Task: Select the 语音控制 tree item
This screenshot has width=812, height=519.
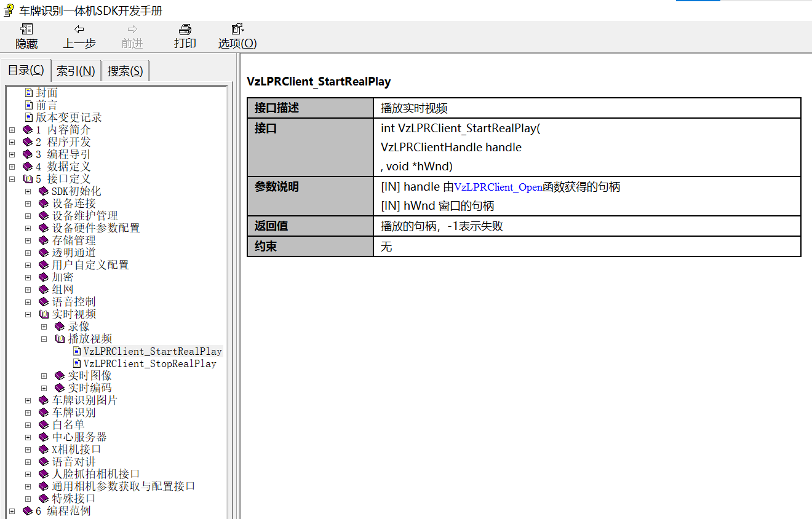Action: tap(74, 302)
